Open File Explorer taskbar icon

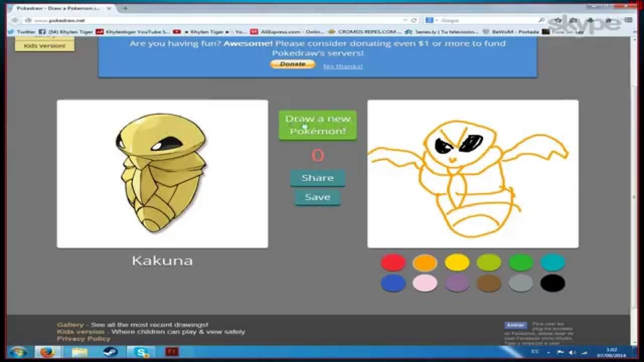[79, 352]
